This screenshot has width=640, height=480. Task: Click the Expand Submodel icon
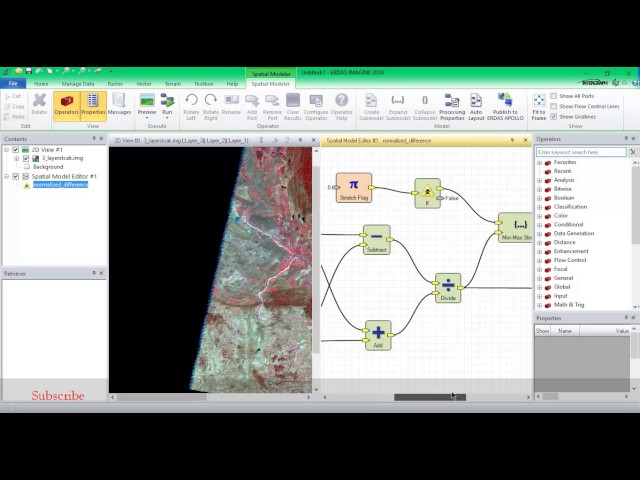coord(398,106)
